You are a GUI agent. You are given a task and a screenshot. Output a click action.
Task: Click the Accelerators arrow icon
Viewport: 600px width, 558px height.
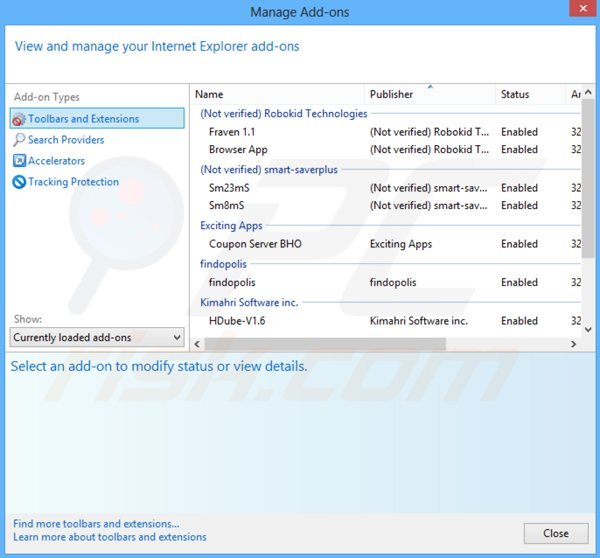(19, 160)
